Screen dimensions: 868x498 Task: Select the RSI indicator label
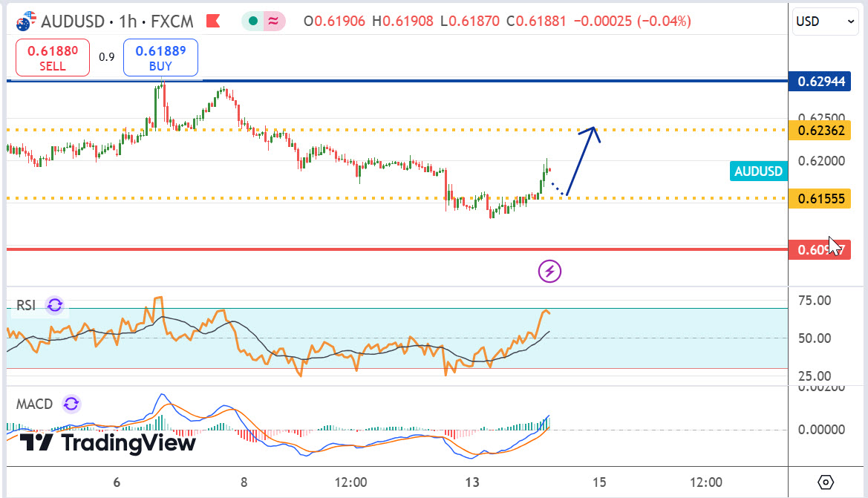26,305
